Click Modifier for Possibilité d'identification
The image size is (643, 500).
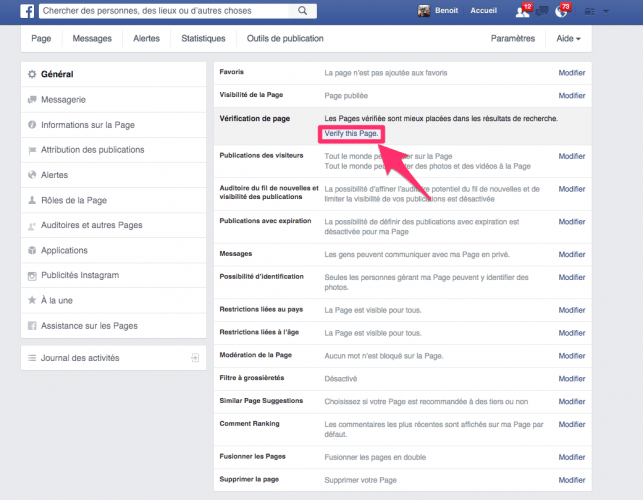pos(572,277)
